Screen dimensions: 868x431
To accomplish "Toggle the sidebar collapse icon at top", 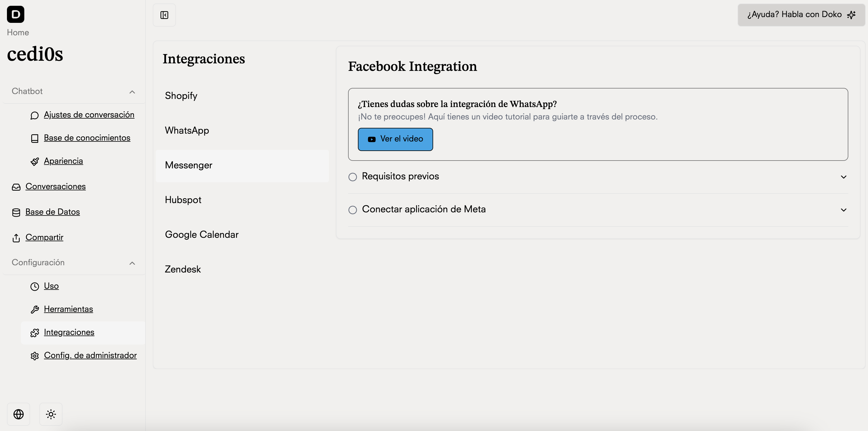I will pos(164,15).
